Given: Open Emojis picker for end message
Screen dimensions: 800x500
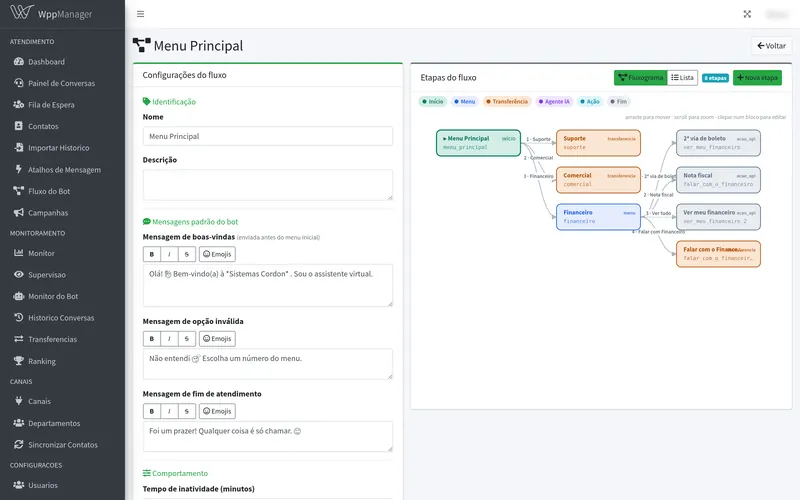Looking at the screenshot, I should tap(217, 411).
